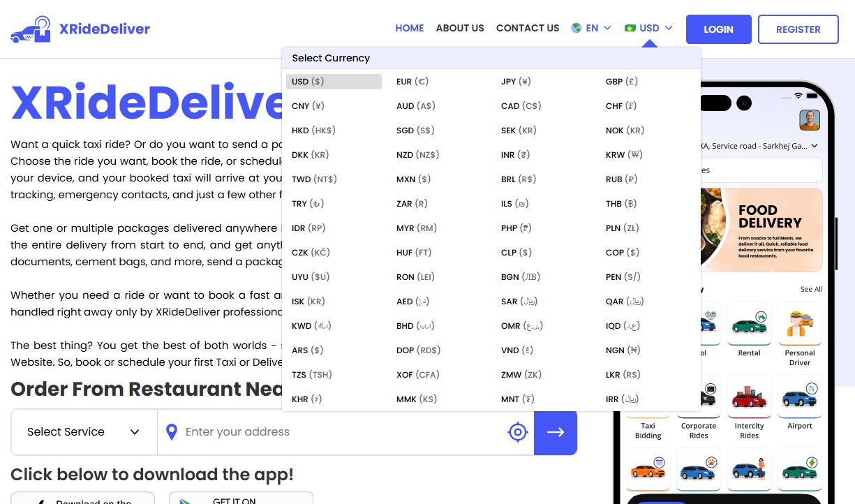The height and width of the screenshot is (504, 855).
Task: Tap the Rental car icon
Action: [749, 325]
